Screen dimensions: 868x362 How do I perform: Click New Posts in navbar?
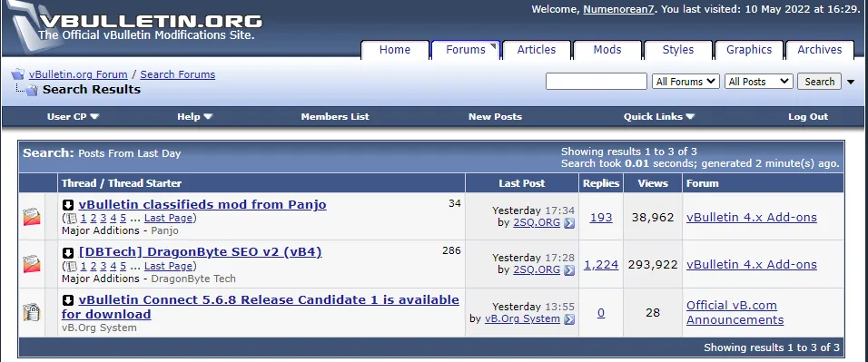click(x=495, y=116)
